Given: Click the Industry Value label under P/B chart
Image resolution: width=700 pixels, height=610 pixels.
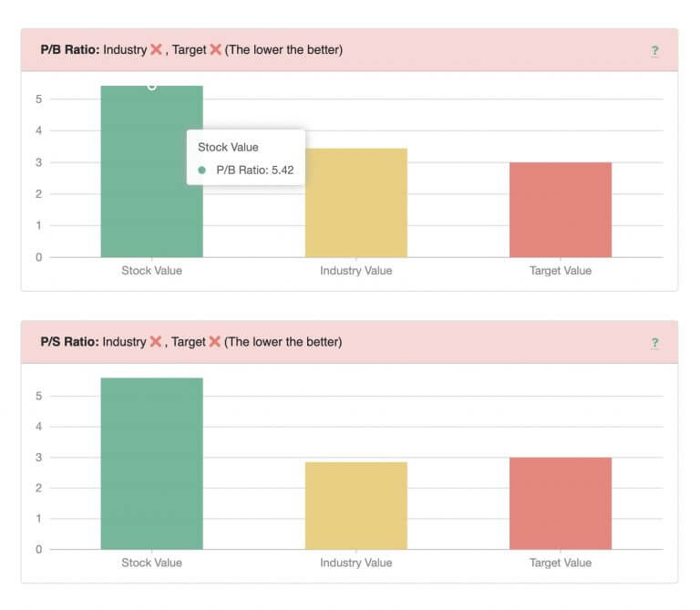Looking at the screenshot, I should (356, 271).
